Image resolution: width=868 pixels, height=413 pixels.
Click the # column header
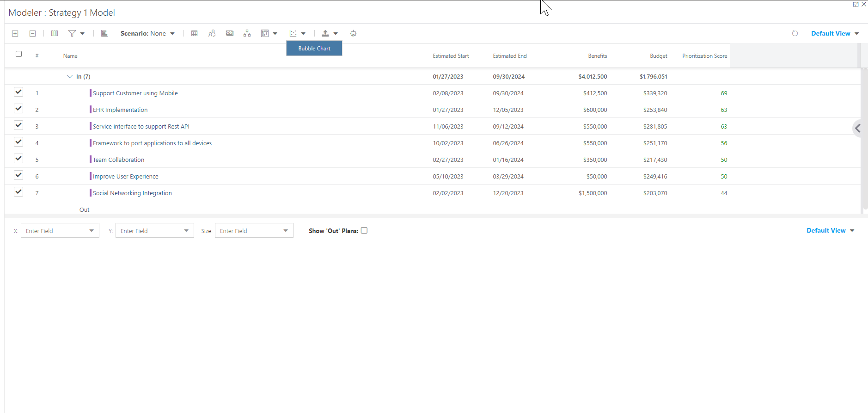(37, 56)
